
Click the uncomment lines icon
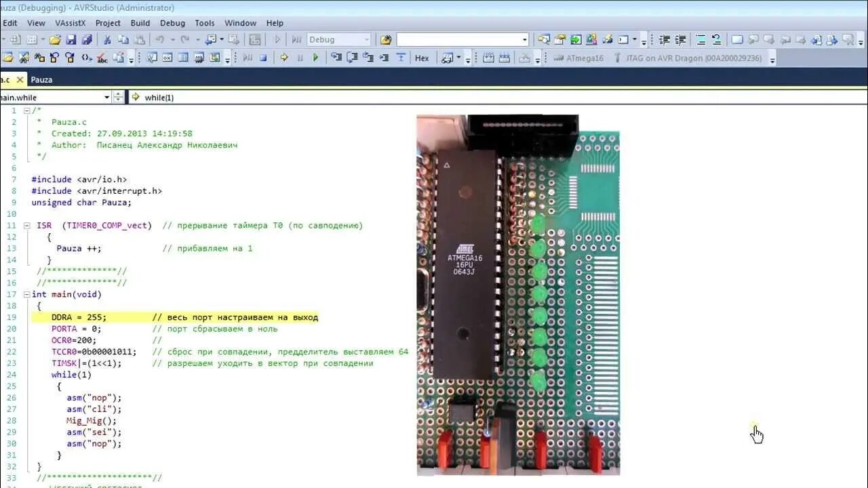(x=717, y=39)
